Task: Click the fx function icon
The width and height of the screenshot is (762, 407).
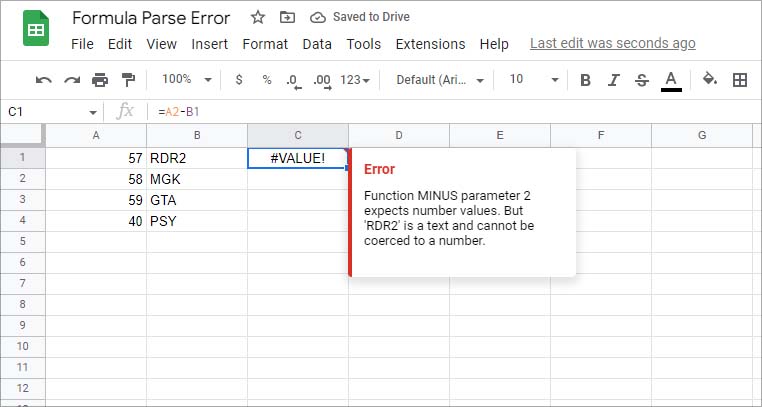Action: pos(125,112)
